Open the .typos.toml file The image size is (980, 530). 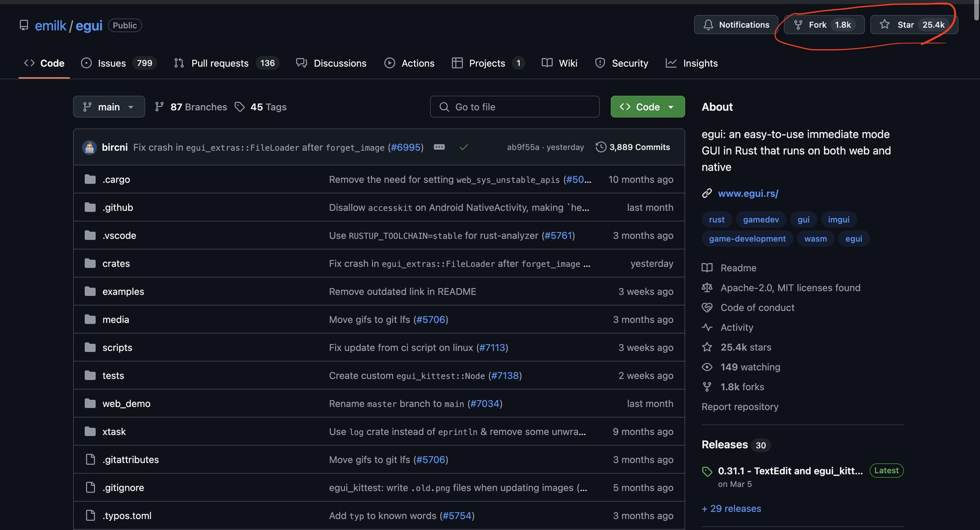[127, 516]
